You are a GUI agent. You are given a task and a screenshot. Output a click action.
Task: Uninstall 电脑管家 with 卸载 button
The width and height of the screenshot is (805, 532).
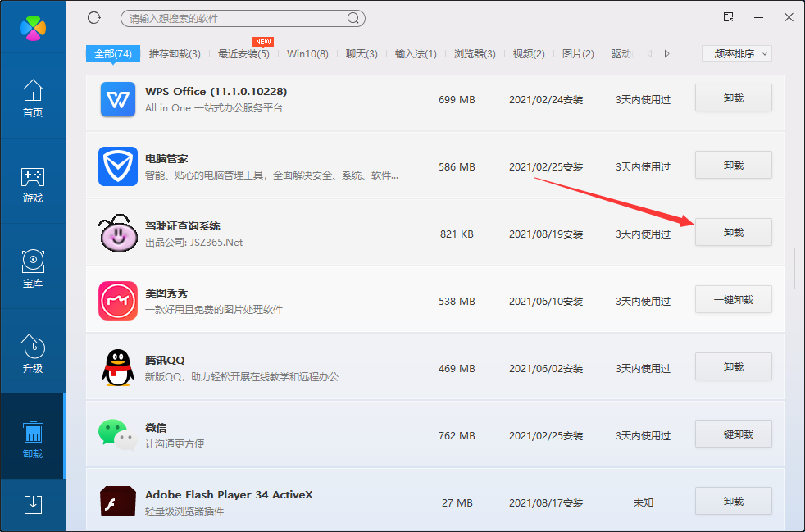(x=733, y=165)
